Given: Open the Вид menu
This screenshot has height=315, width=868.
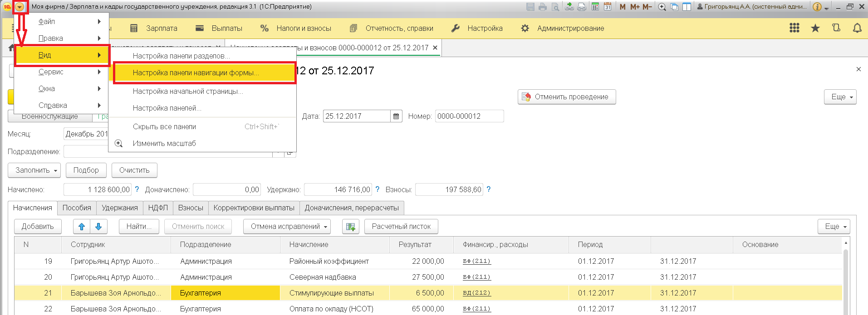Looking at the screenshot, I should click(x=62, y=55).
